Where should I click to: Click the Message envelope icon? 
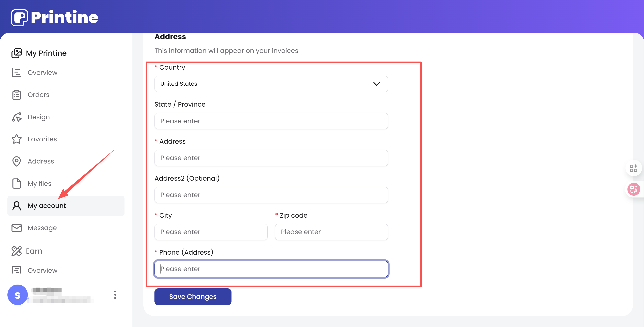16,228
